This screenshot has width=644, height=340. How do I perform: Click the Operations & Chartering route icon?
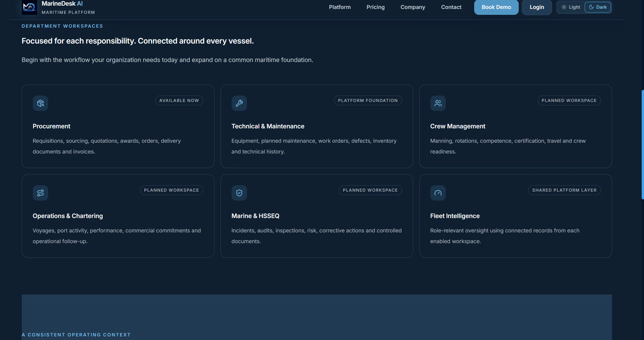40,193
